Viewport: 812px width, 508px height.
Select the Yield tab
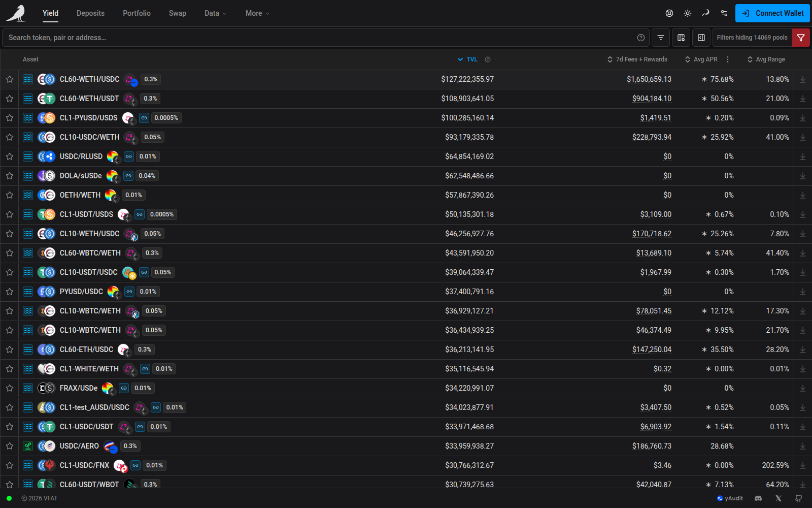point(50,13)
